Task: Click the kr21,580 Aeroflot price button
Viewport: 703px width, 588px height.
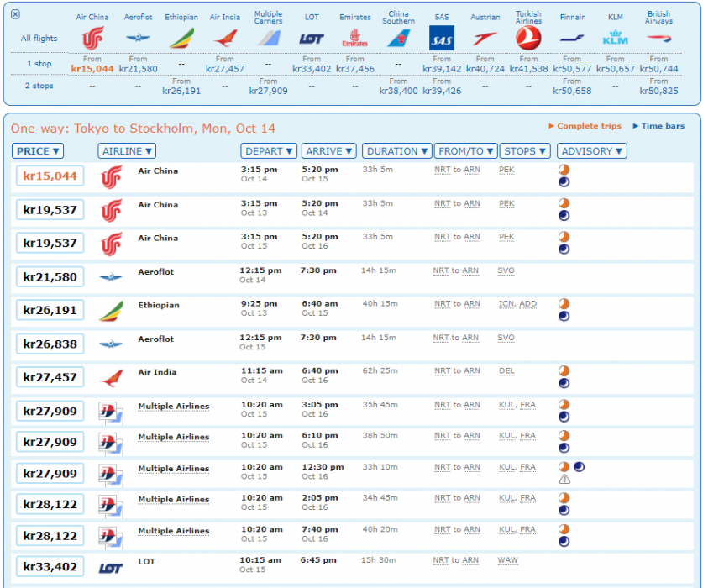Action: [50, 276]
